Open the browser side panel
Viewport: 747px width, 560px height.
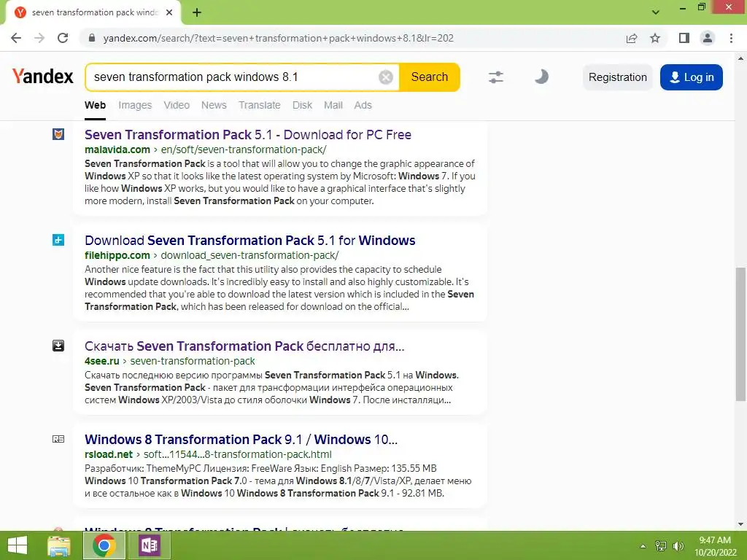point(684,38)
